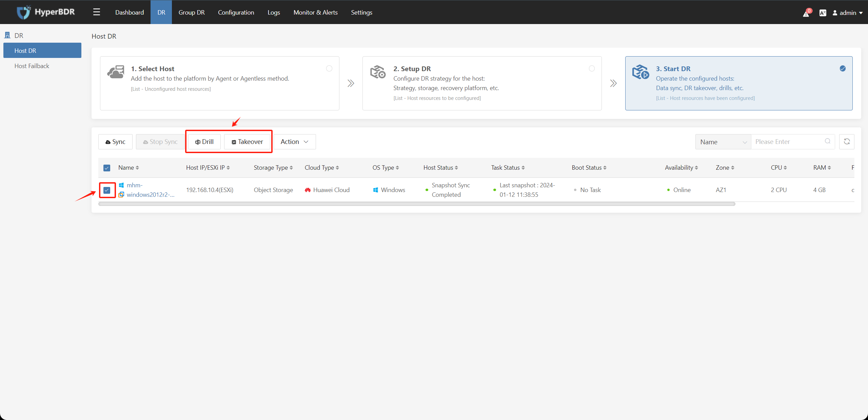
Task: Click the Drill button
Action: (204, 142)
